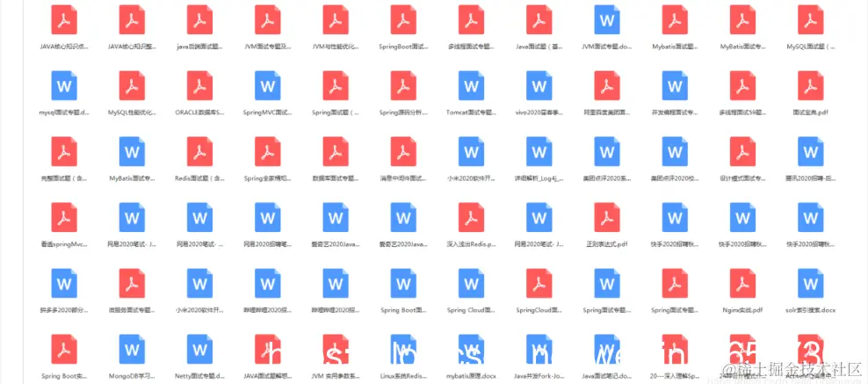Viewport: 868px width, 384px height.
Task: Select the '设计模式面试专' PDF file icon
Action: 743,151
